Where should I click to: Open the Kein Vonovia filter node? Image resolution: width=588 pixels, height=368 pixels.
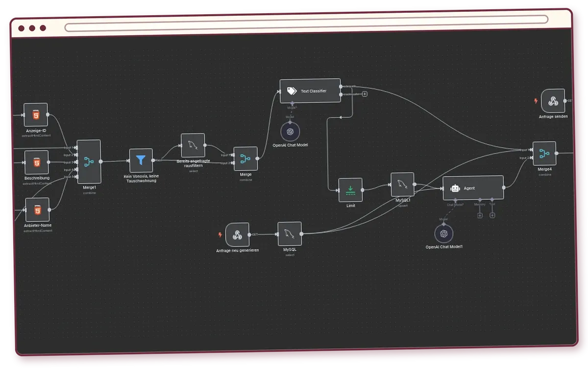coord(141,160)
